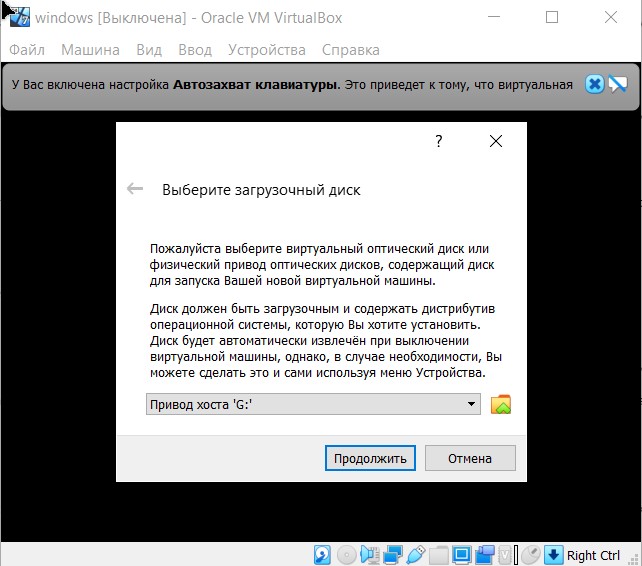Open the host drive 'G:' dropdown
Image resolution: width=642 pixels, height=566 pixels.
(313, 404)
